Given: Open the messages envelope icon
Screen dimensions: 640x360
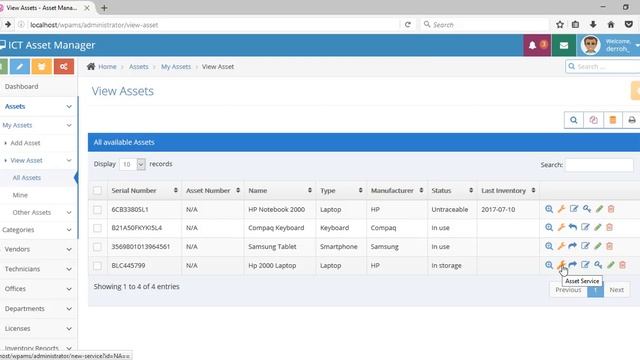Looking at the screenshot, I should point(564,45).
